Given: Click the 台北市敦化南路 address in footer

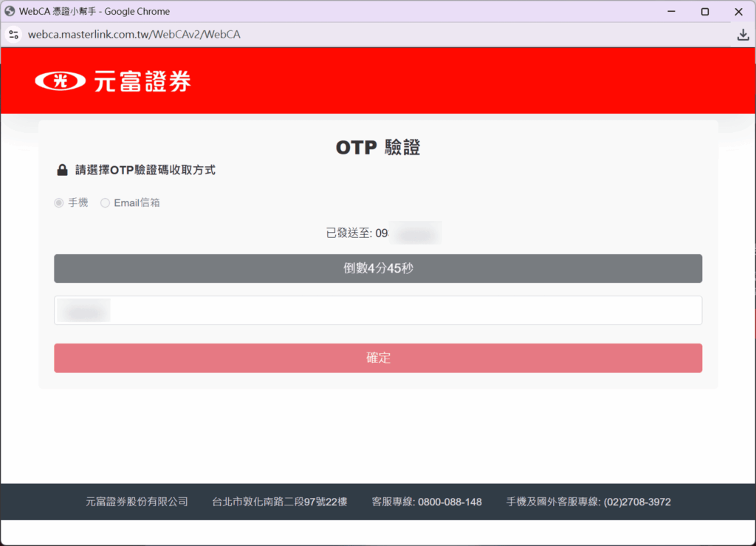Looking at the screenshot, I should pyautogui.click(x=280, y=502).
